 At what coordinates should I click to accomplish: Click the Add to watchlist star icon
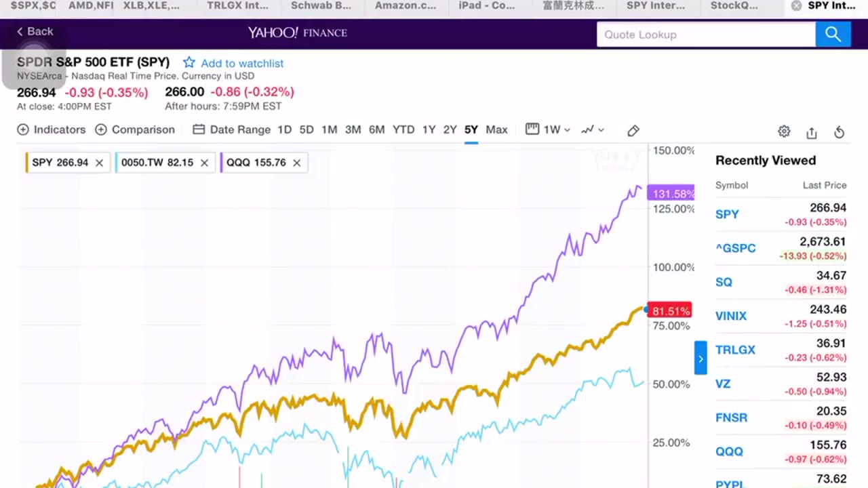pyautogui.click(x=189, y=63)
